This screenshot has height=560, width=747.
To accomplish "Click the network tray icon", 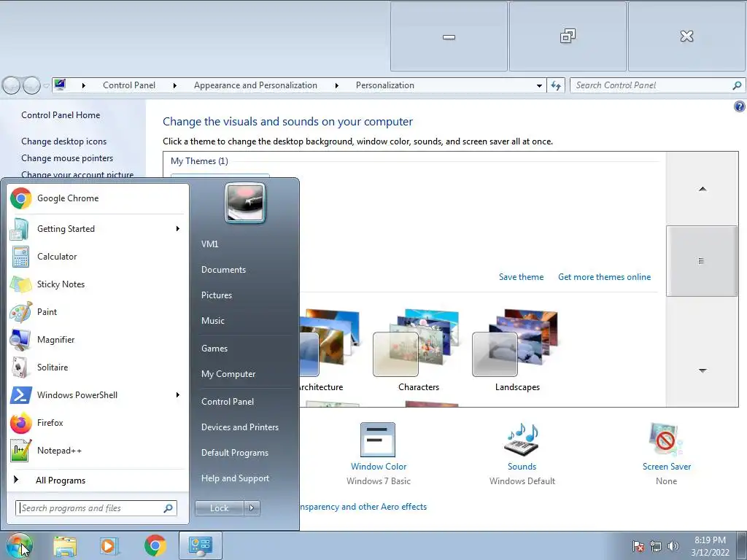I will pyautogui.click(x=656, y=546).
